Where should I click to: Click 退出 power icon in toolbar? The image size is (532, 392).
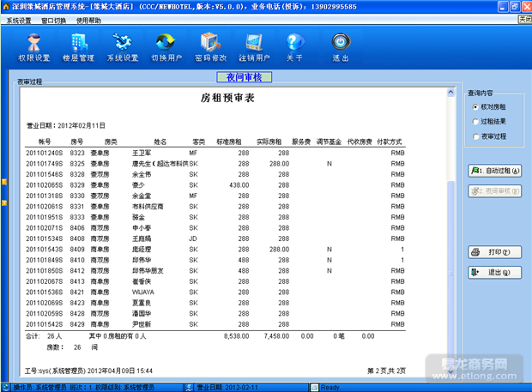click(341, 47)
